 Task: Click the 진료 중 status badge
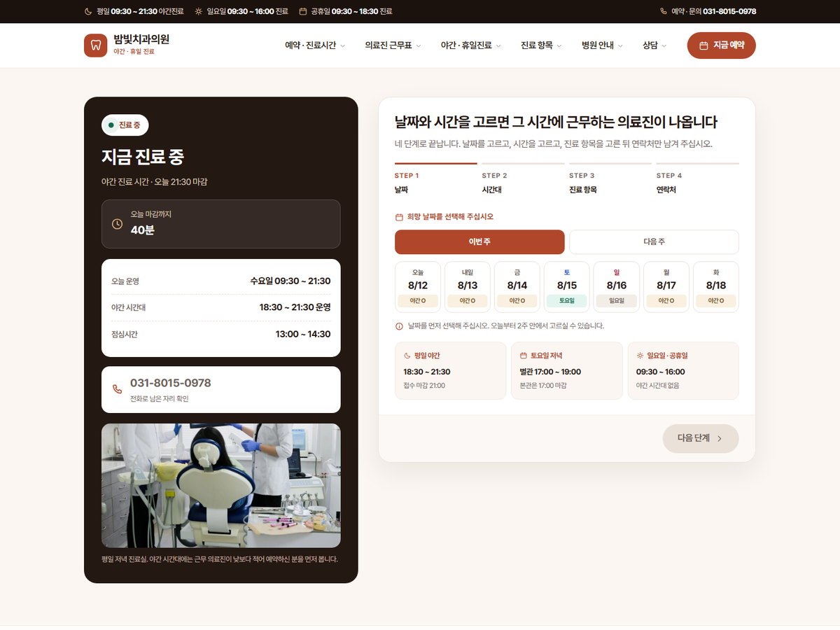coord(125,125)
